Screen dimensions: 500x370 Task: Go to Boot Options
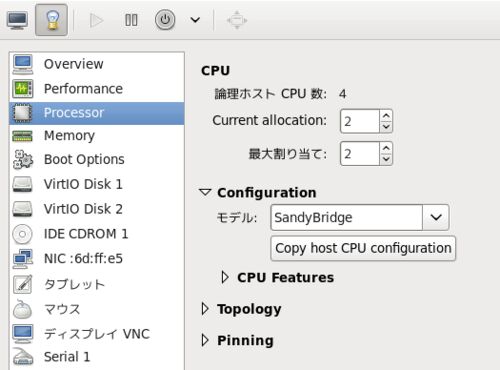[97, 159]
